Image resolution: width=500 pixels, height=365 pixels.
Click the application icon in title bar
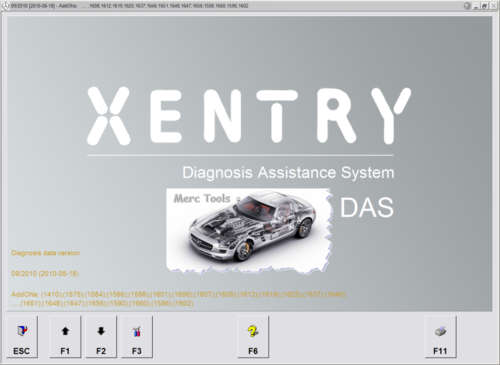[x=5, y=6]
